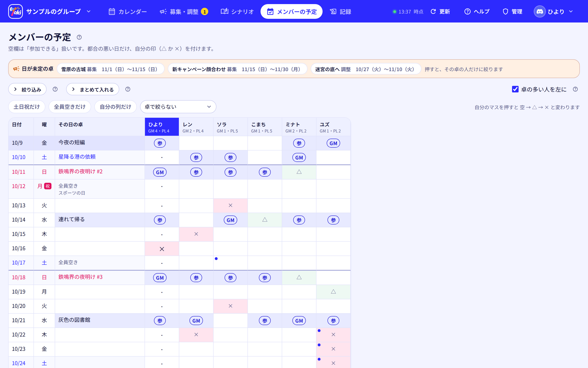Image resolution: width=588 pixels, height=368 pixels.
Task: Click ユズ's × mark on 10/22
Action: [333, 335]
